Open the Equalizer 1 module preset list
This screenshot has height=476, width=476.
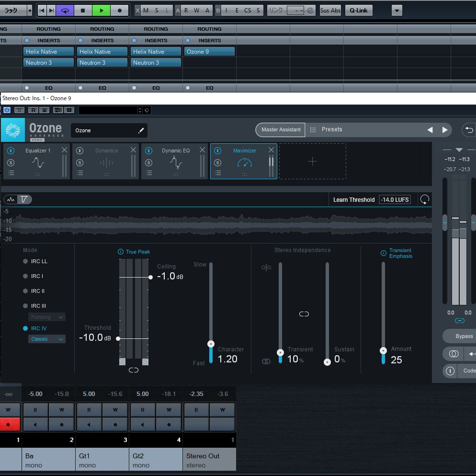(11, 173)
